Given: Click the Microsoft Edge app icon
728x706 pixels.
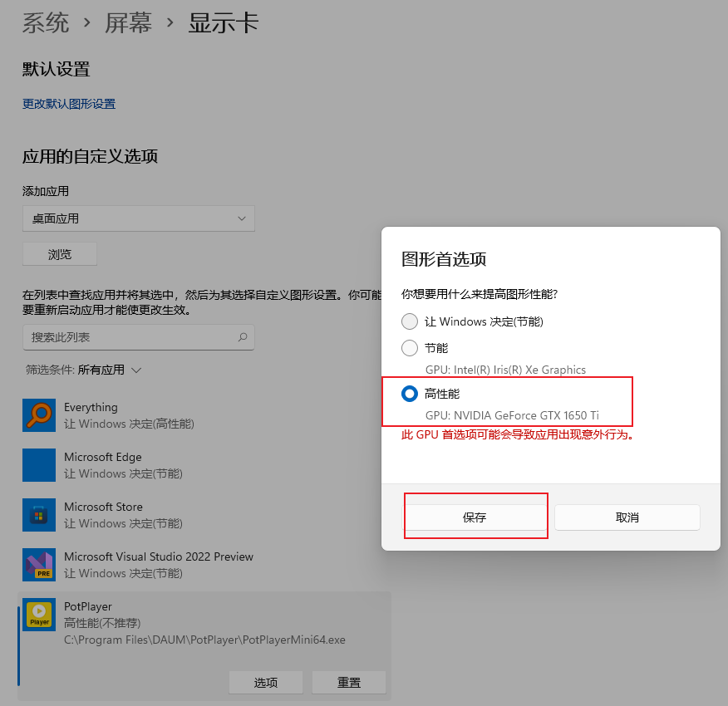Looking at the screenshot, I should tap(39, 465).
